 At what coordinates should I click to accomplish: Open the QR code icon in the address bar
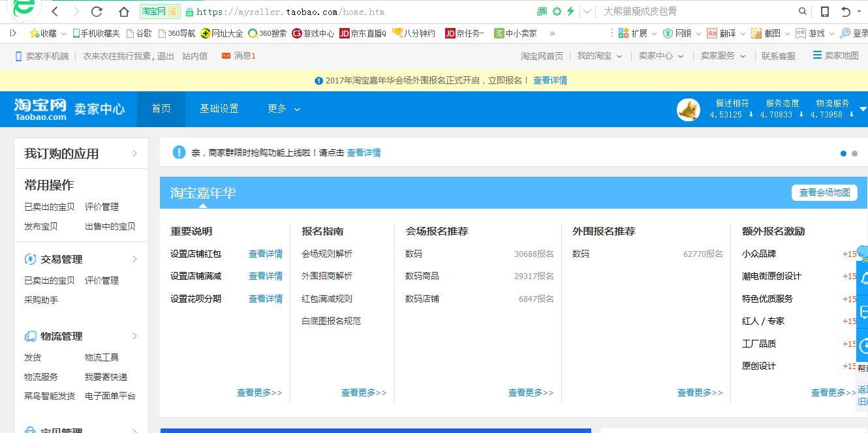point(544,11)
